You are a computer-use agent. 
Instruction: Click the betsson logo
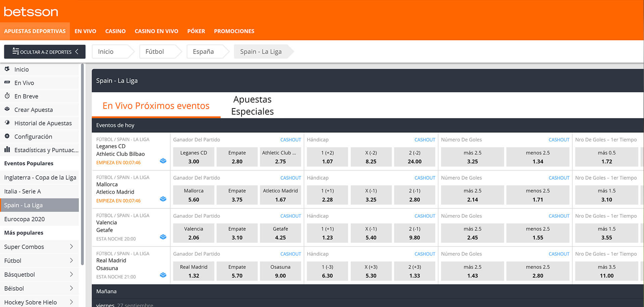point(31,12)
